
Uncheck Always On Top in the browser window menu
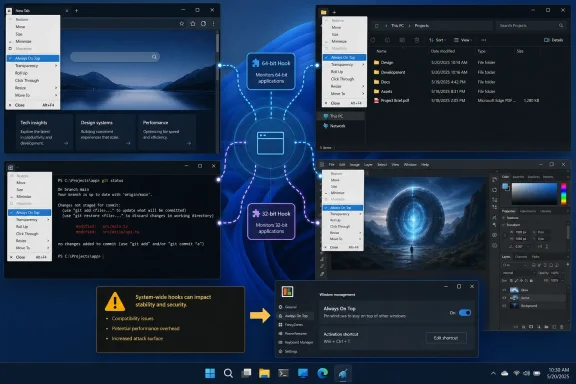(33, 58)
